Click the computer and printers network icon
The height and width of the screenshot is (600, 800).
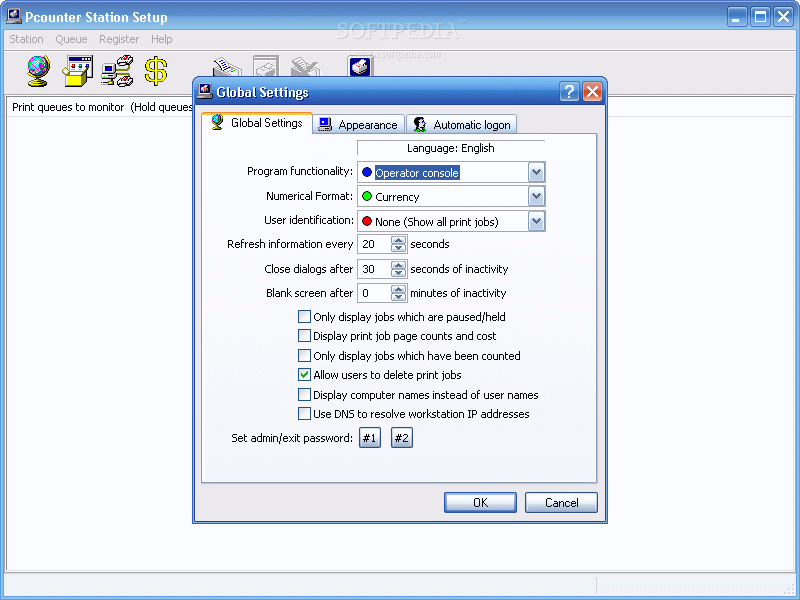click(117, 70)
